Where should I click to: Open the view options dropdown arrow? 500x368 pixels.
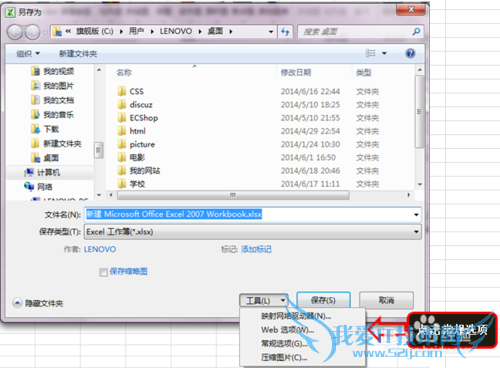pos(384,53)
